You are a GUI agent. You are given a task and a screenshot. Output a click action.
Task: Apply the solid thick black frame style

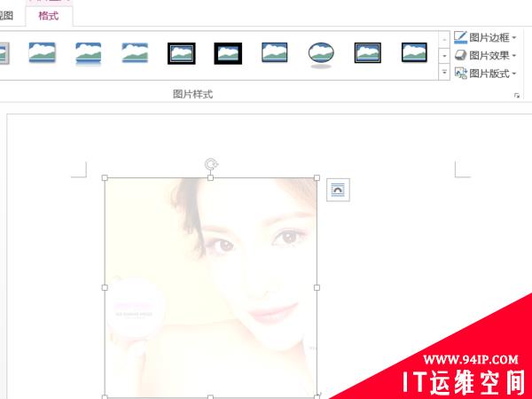pos(228,53)
